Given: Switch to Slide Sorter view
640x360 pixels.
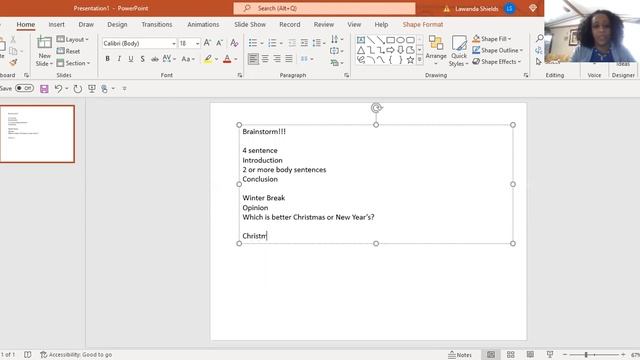Looking at the screenshot, I should click(511, 355).
